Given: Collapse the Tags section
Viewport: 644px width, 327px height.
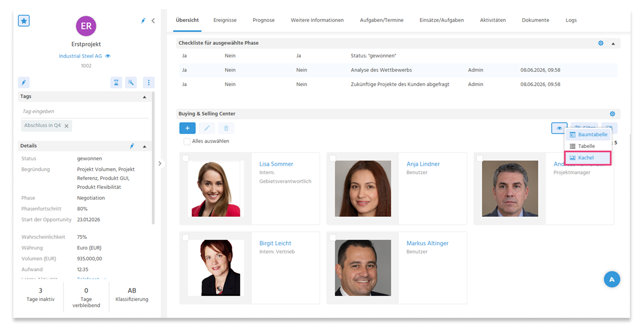Looking at the screenshot, I should point(145,97).
